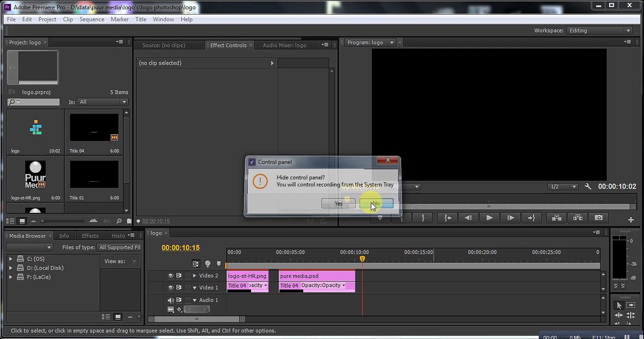Click Yes in the Control panel dialog

coord(338,203)
